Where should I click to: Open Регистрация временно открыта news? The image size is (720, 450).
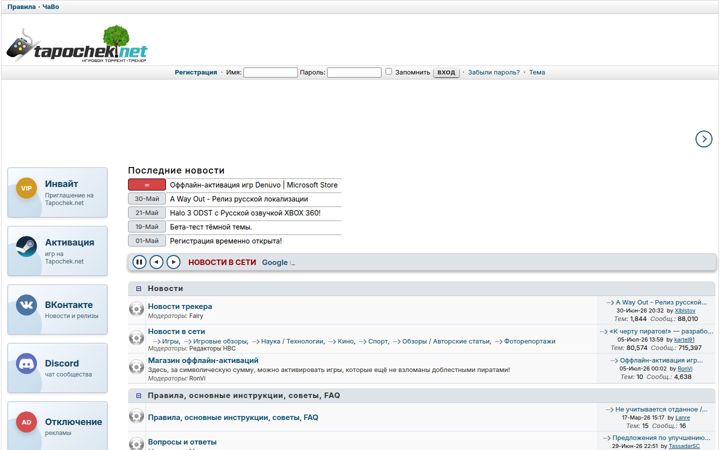coord(225,241)
